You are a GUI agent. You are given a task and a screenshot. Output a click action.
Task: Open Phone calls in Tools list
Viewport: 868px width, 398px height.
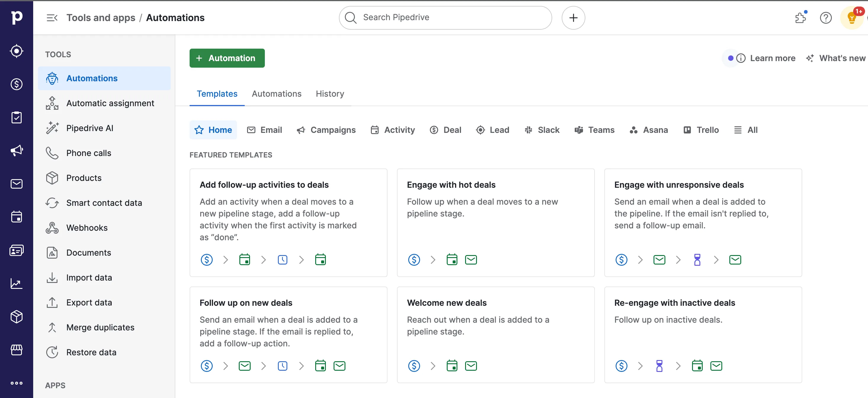coord(104,153)
